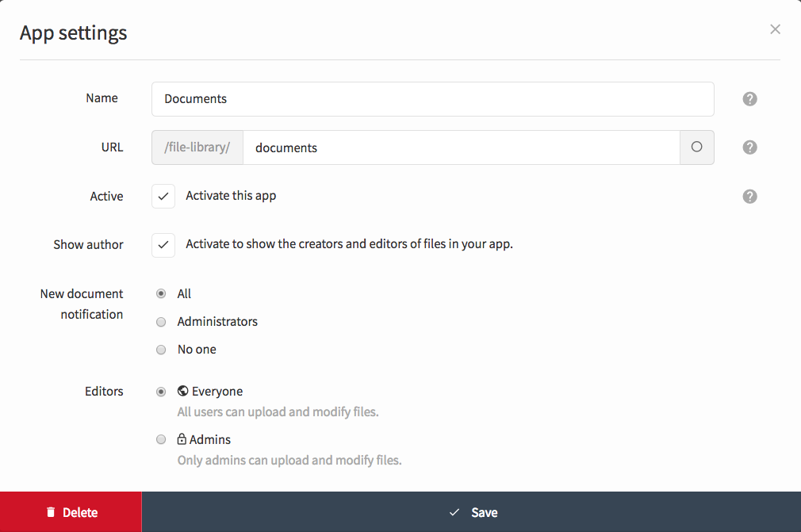Toggle the Show author checkbox
The height and width of the screenshot is (532, 801).
pyautogui.click(x=163, y=245)
